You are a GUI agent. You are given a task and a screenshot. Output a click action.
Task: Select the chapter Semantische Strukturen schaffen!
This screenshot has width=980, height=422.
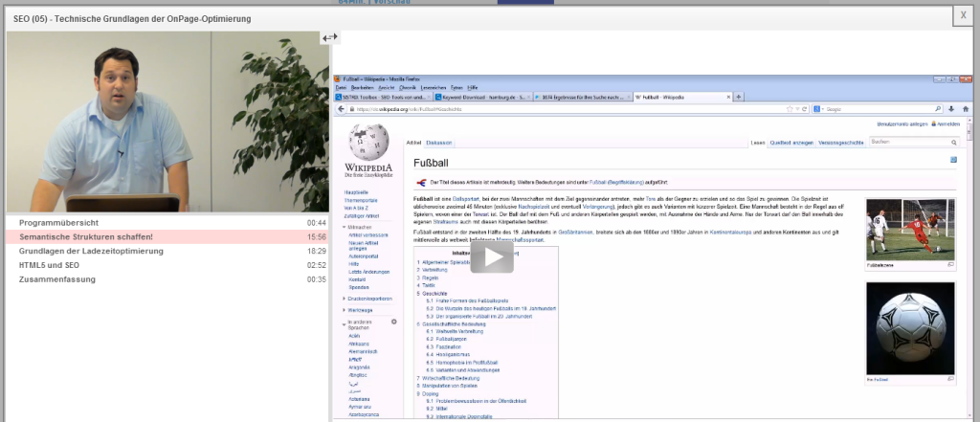pyautogui.click(x=167, y=237)
